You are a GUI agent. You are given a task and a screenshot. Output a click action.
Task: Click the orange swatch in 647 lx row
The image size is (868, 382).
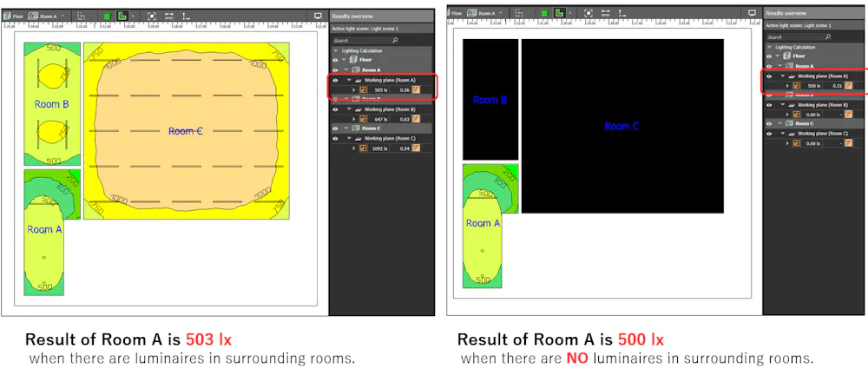click(x=416, y=118)
